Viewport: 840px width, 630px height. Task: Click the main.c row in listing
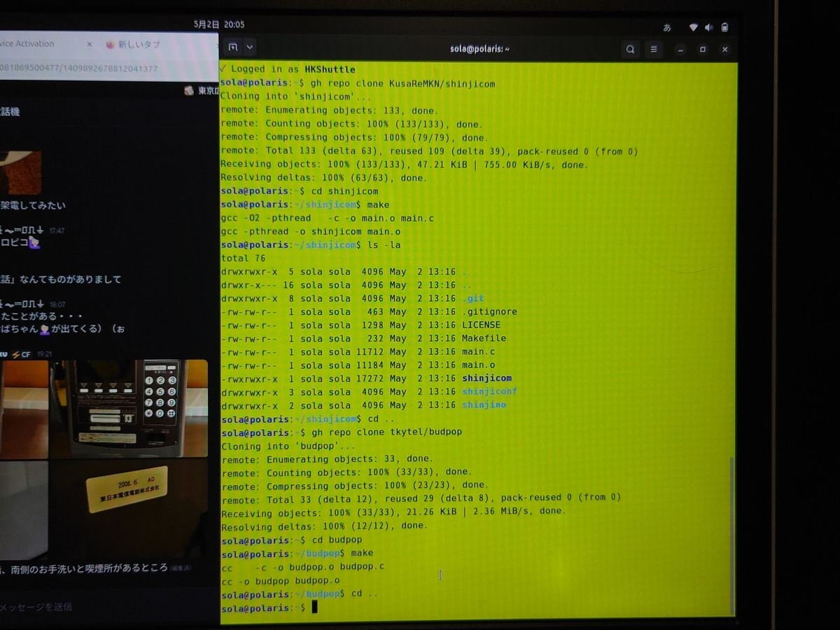pyautogui.click(x=358, y=351)
